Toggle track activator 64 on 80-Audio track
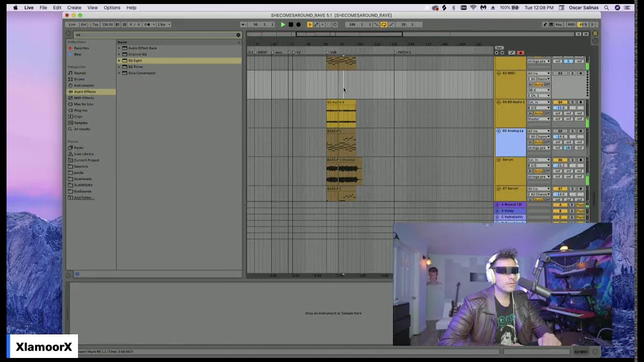 (560, 102)
